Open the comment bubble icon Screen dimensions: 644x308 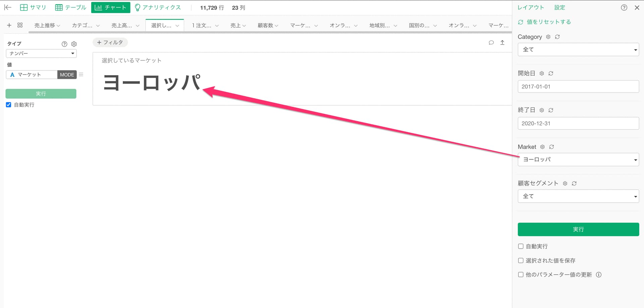(x=491, y=43)
